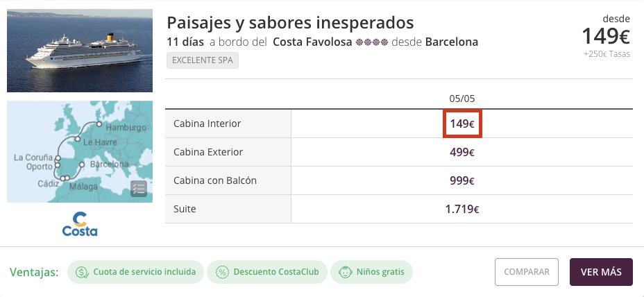The width and height of the screenshot is (644, 297).
Task: Click the Costa cruise line logo
Action: click(80, 224)
